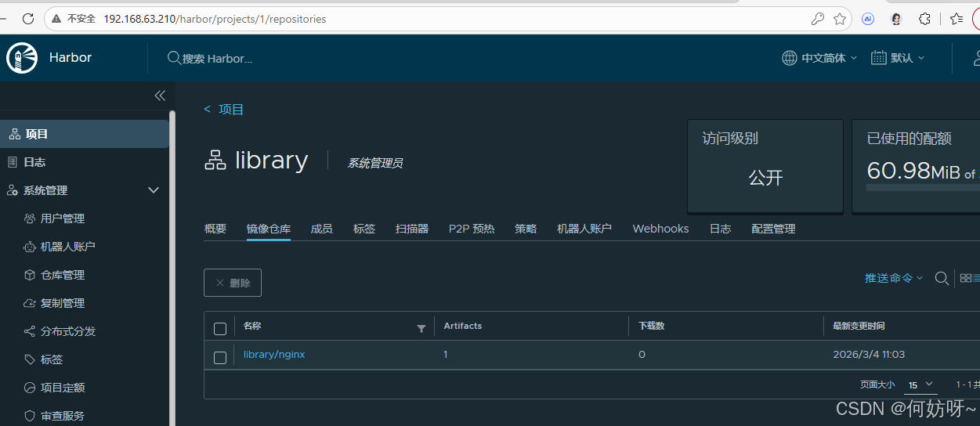Click the 2026/3/4 11:03 timestamp cell

point(869,355)
